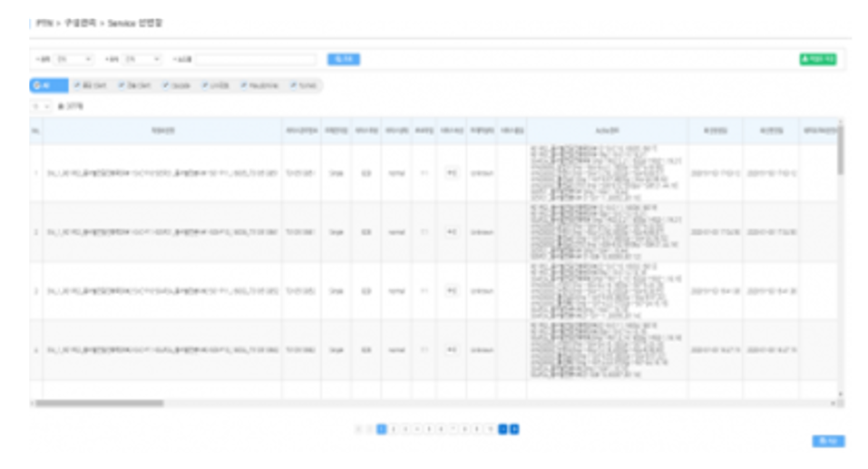The height and width of the screenshot is (469, 868).
Task: Click the blue search button beside the text field
Action: [343, 59]
